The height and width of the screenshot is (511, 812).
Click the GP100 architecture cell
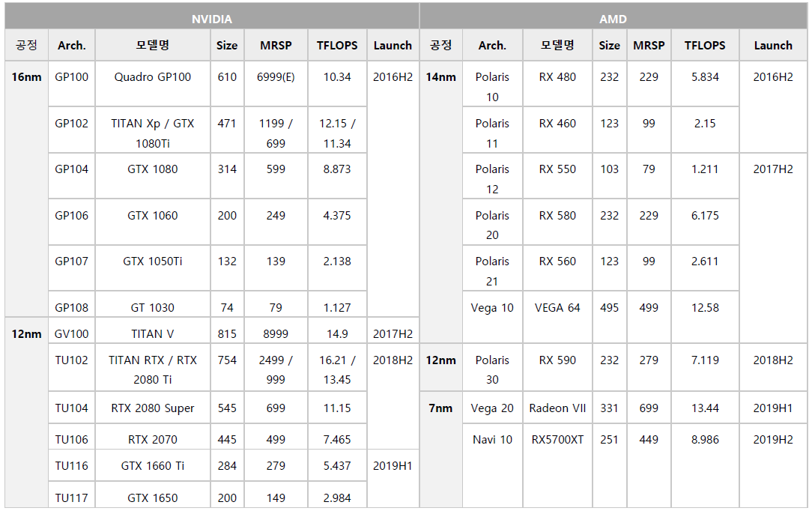71,83
